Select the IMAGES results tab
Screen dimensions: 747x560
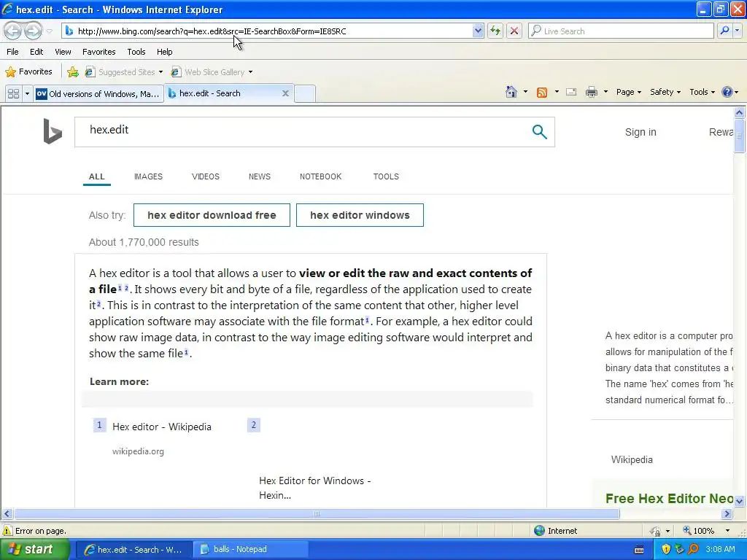(148, 176)
